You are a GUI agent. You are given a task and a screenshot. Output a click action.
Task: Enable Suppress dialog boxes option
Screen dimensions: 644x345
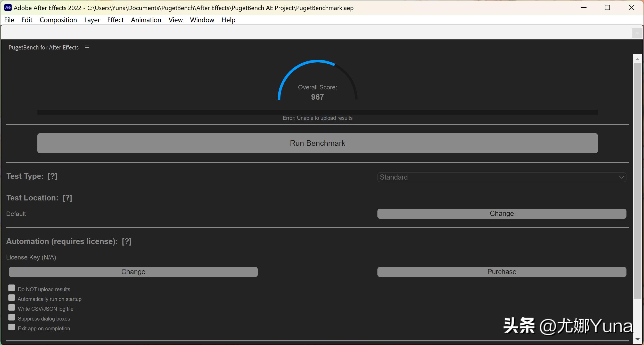(x=12, y=317)
